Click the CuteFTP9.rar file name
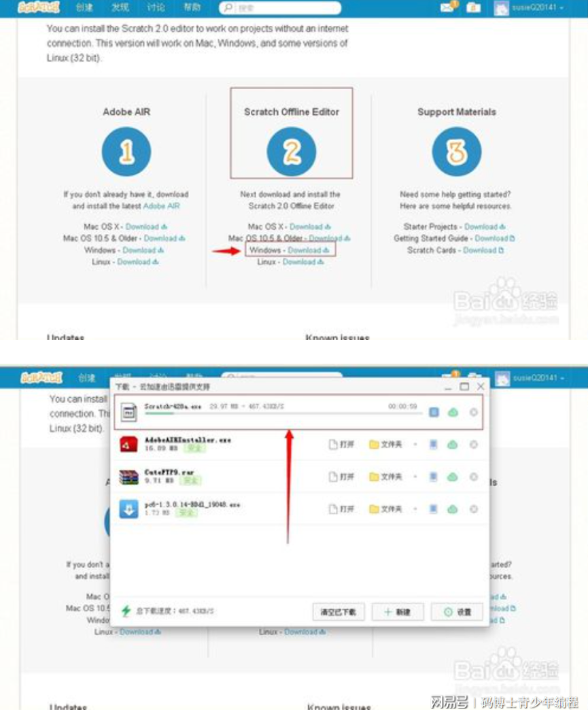 (169, 472)
